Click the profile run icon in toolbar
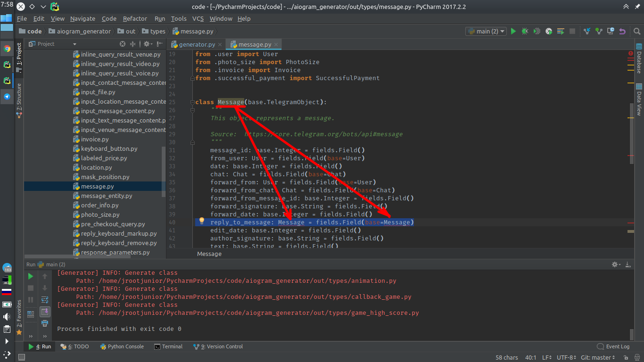The width and height of the screenshot is (644, 362). click(549, 31)
